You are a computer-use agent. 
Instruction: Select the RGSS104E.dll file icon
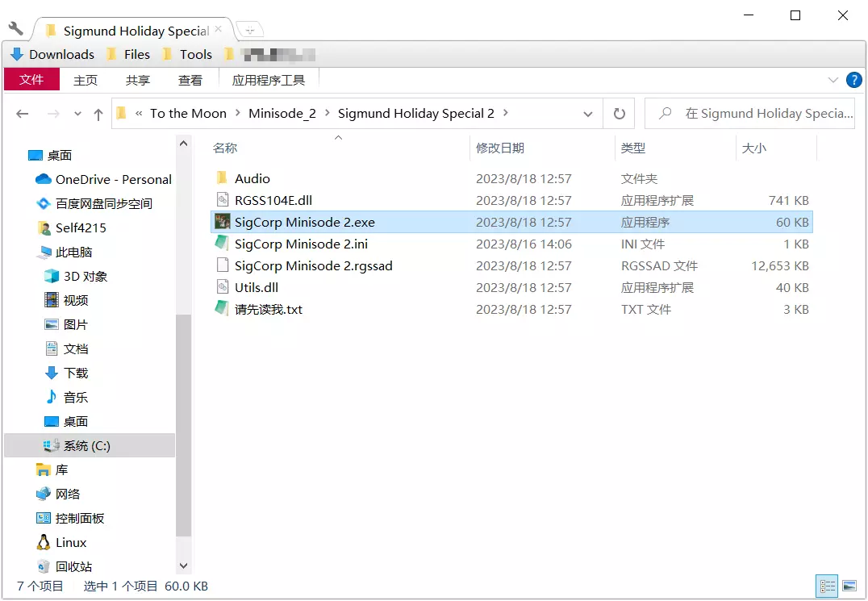tap(222, 200)
